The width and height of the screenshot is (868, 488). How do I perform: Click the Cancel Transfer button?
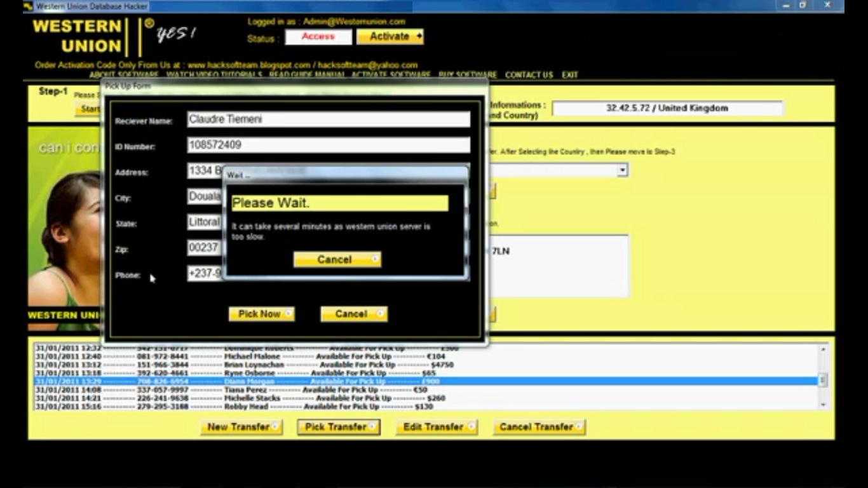(x=539, y=427)
